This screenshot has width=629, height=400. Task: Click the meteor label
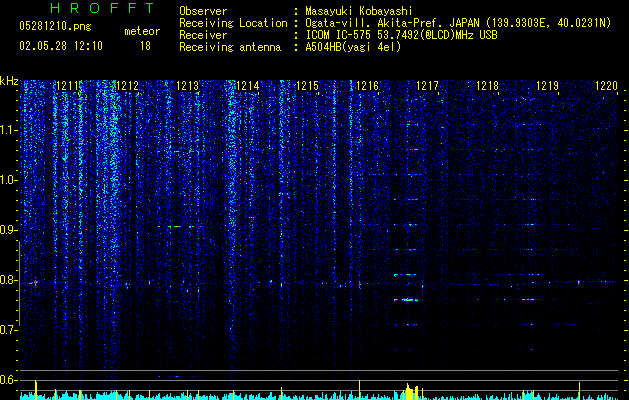(142, 31)
